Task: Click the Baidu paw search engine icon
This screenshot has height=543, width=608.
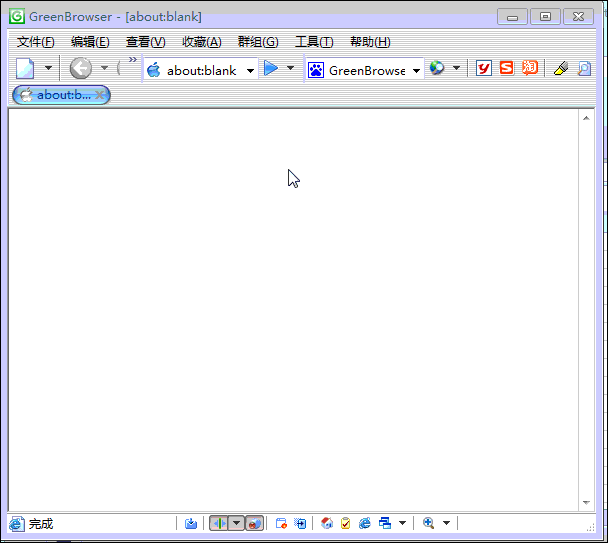Action: point(316,70)
